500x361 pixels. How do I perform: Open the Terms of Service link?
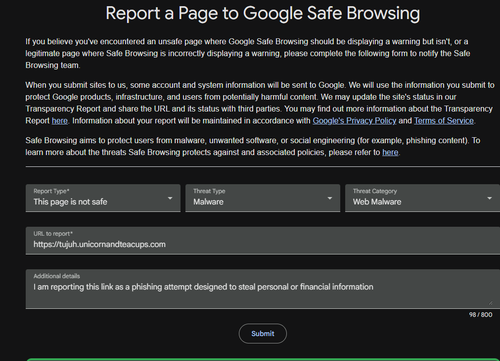[444, 121]
